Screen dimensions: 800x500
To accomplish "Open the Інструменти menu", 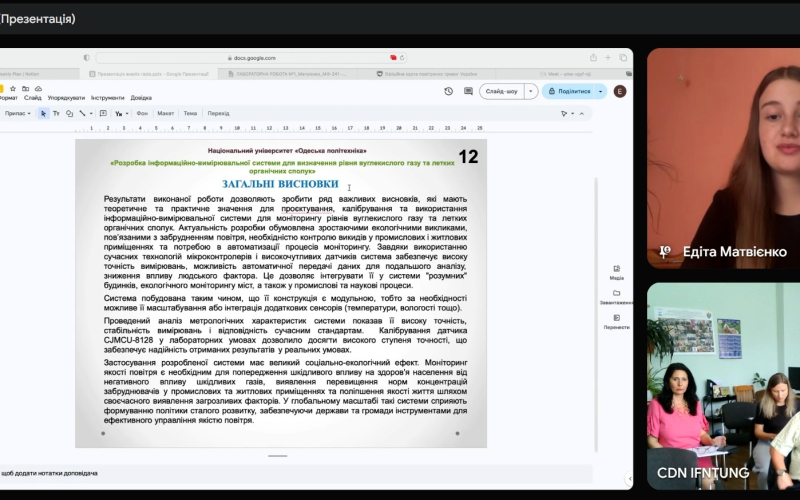I will point(108,97).
